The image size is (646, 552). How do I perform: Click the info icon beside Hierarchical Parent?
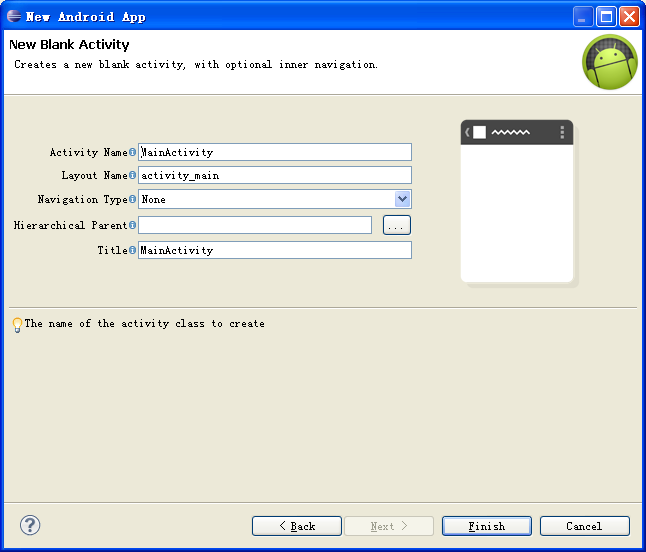click(132, 225)
